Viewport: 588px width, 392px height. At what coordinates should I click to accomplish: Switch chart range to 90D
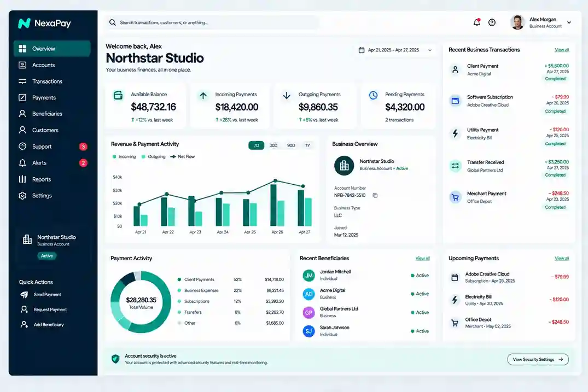coord(291,145)
